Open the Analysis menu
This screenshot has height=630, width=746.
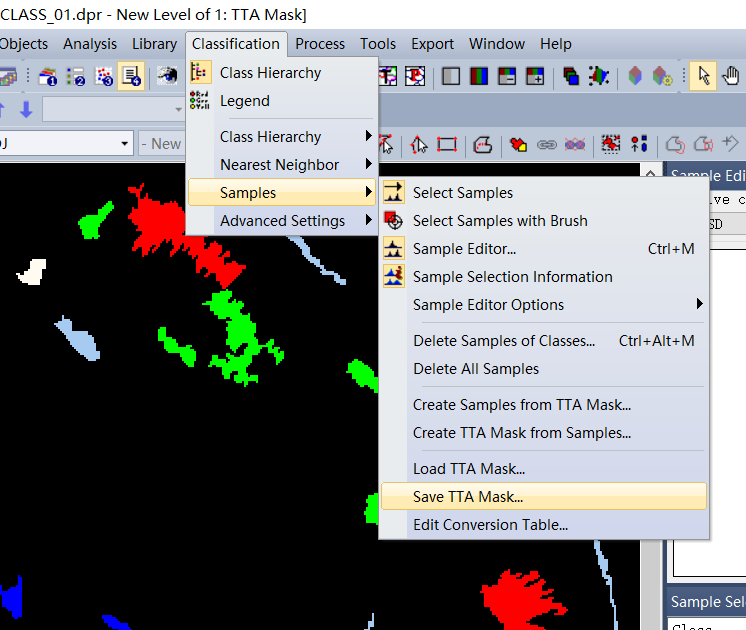tap(89, 44)
